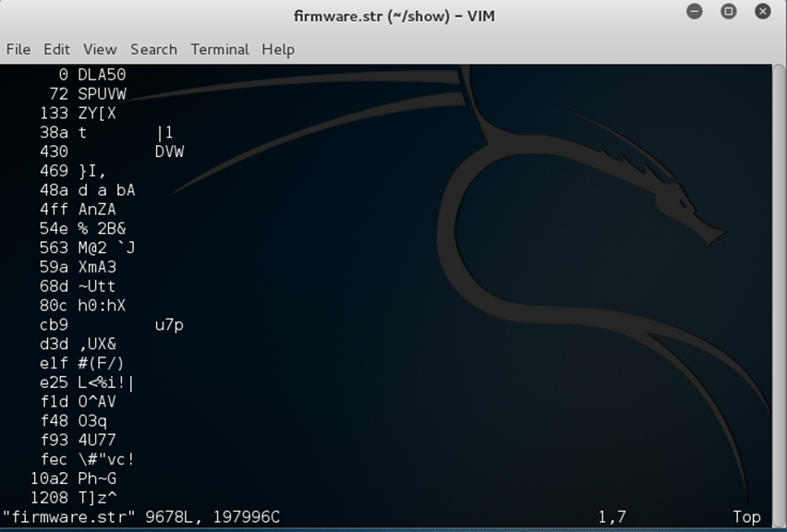The height and width of the screenshot is (532, 787).
Task: Click the "firmware.str" 9678L status text
Action: point(141,517)
